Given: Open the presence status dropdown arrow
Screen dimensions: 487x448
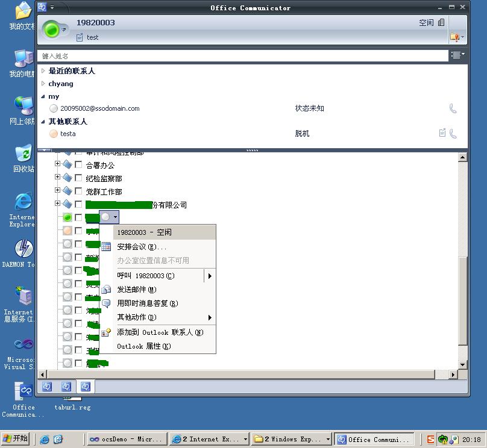Looking at the screenshot, I should coord(64,30).
